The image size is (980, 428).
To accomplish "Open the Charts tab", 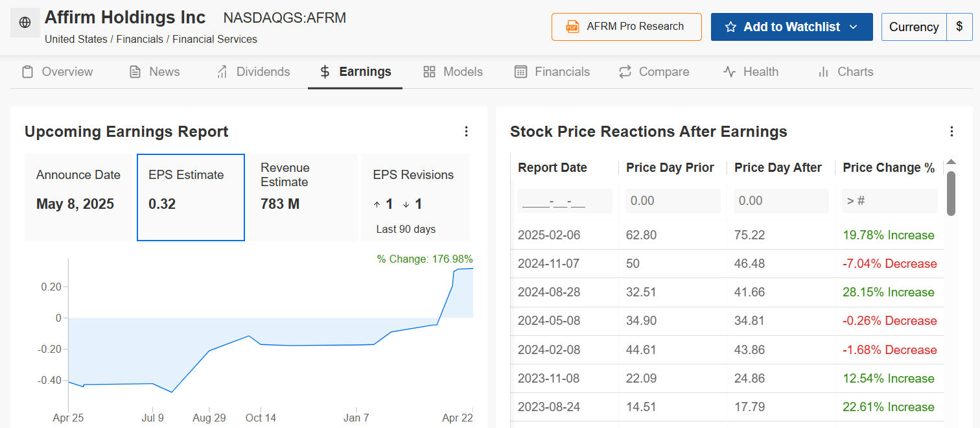I will pos(845,72).
